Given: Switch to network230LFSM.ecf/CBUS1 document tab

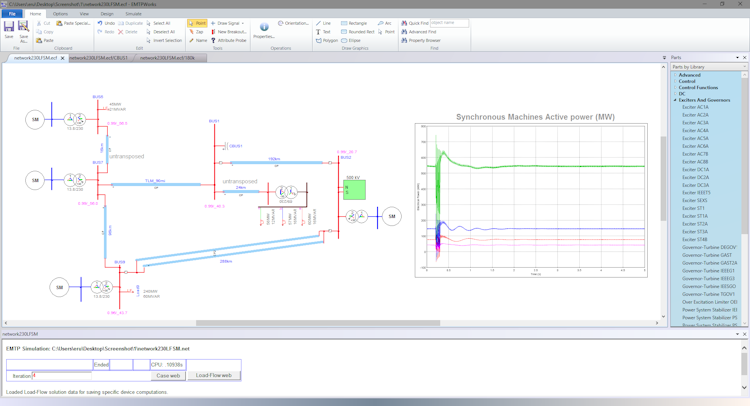Looking at the screenshot, I should click(x=98, y=58).
